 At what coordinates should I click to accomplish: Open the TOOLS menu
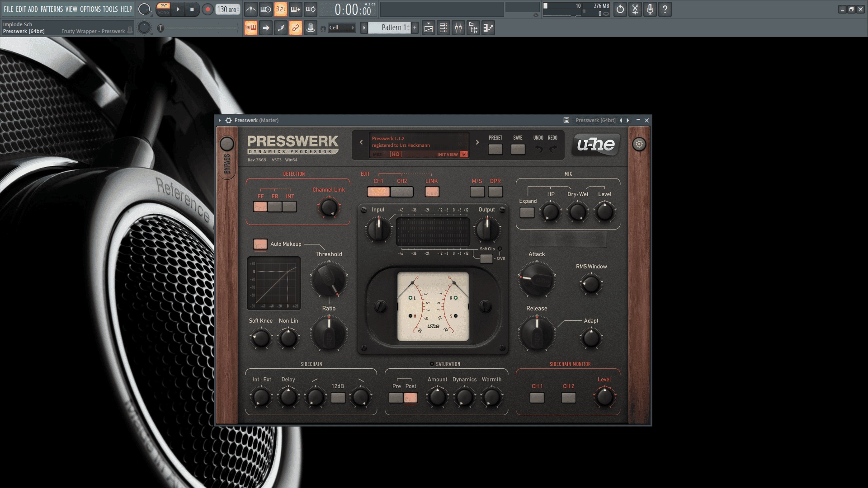tap(110, 9)
